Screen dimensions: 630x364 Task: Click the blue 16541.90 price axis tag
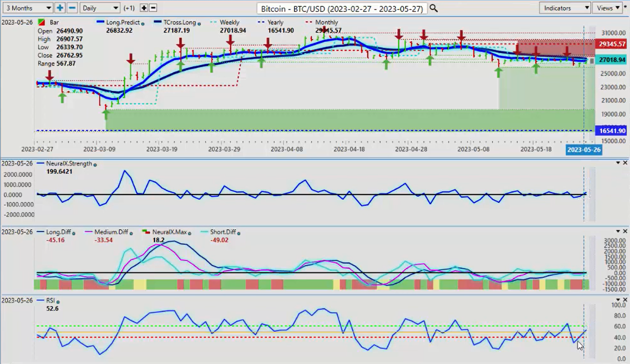click(611, 131)
